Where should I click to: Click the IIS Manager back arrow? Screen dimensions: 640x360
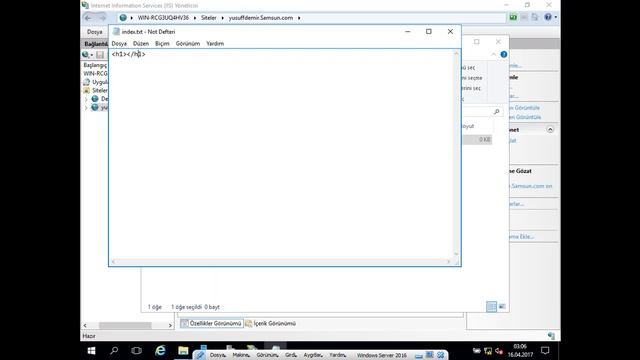tap(88, 18)
